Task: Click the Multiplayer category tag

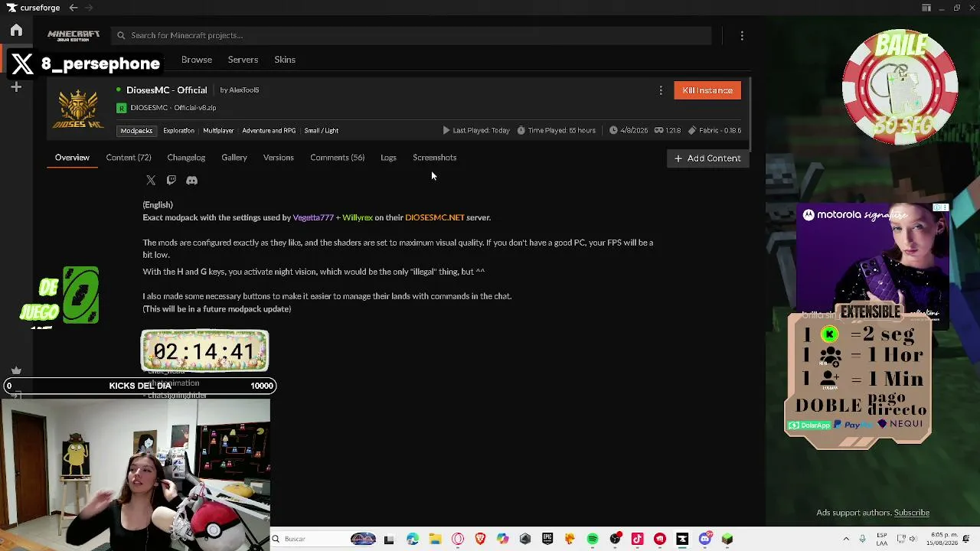Action: click(x=218, y=131)
